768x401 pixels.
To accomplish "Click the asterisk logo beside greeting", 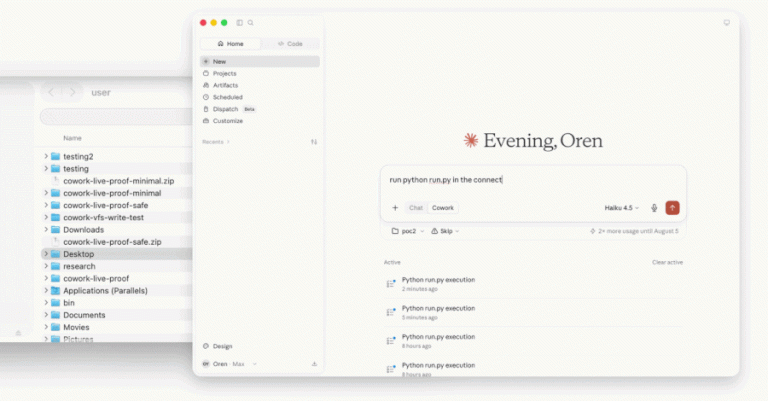I will [x=471, y=141].
